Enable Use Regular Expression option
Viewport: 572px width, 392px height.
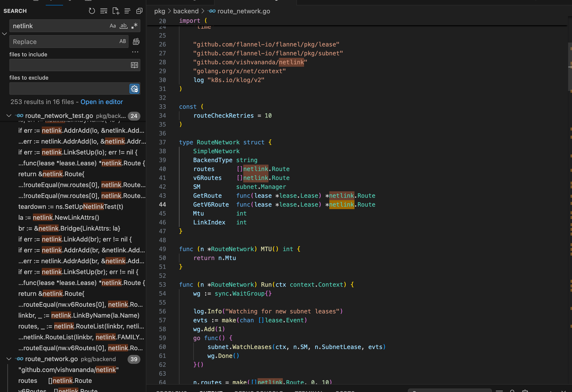[135, 26]
